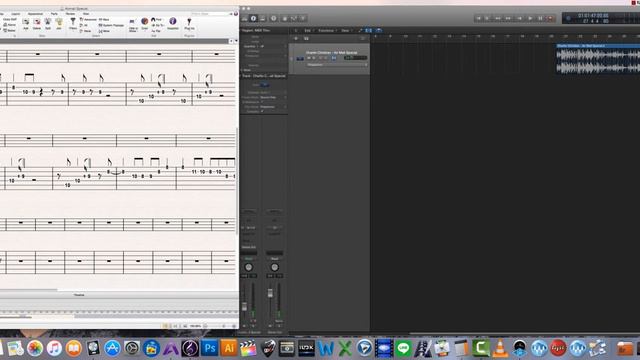This screenshot has height=360, width=640.
Task: Click Delete bars in Sibelius ribbon
Action: click(37, 24)
